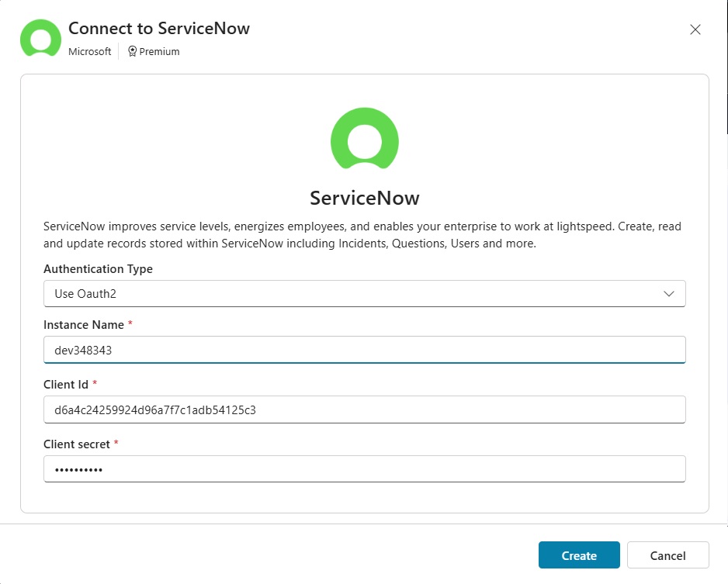Click the Connect to ServiceNow title
This screenshot has width=728, height=584.
159,28
